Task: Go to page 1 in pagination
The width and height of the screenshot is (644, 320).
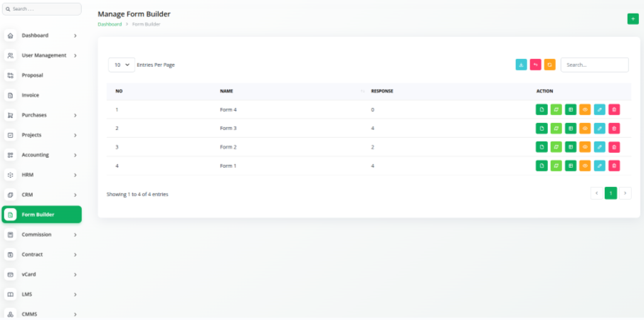Action: [x=611, y=193]
